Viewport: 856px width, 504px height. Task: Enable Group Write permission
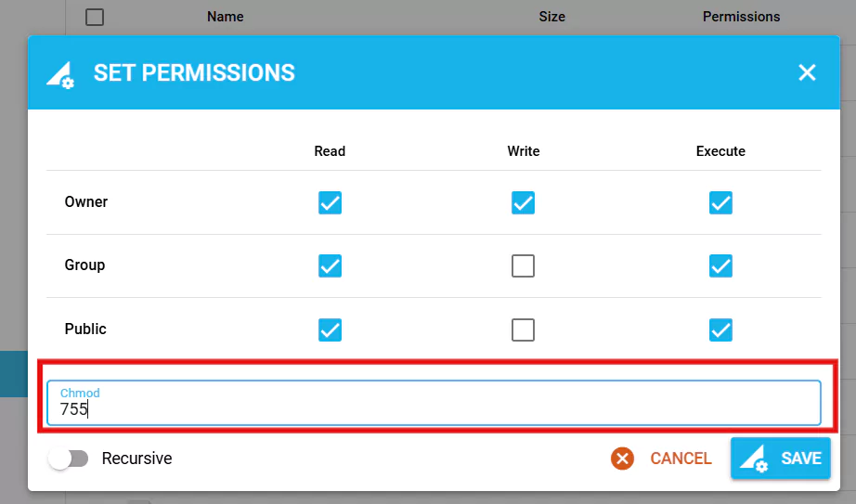click(x=523, y=266)
